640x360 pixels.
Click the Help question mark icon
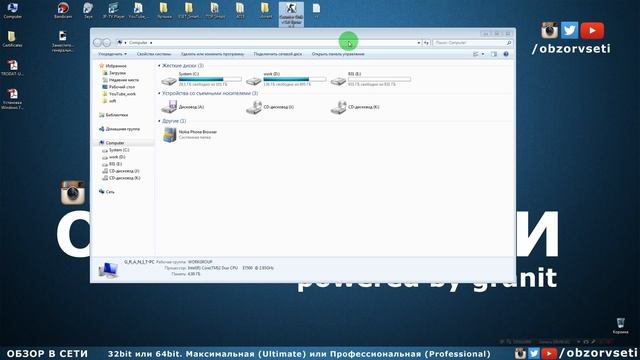(506, 54)
